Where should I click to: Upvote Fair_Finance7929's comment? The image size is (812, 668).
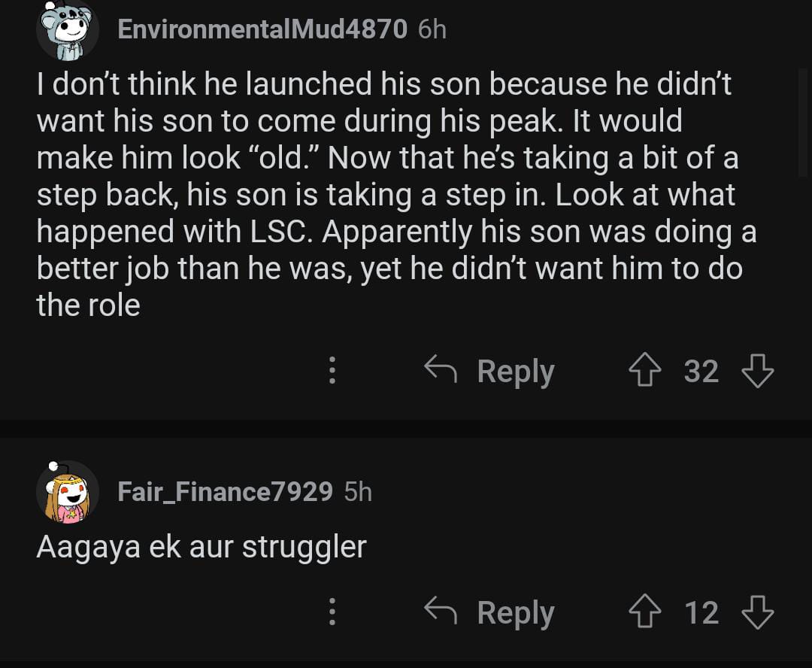click(x=644, y=613)
